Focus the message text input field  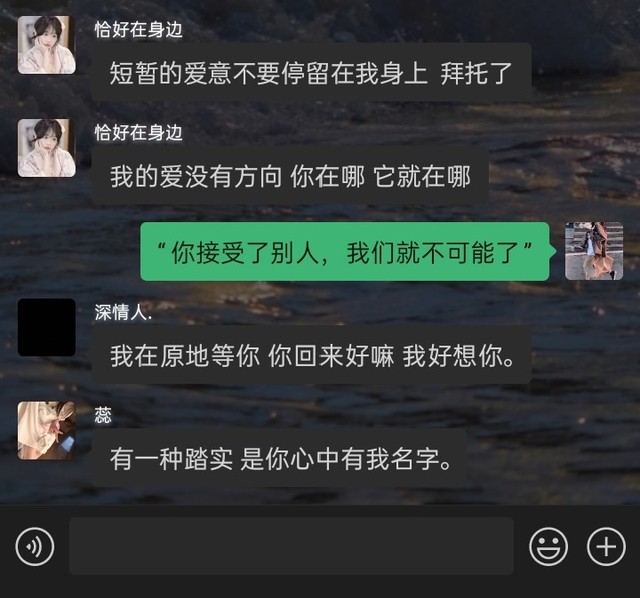291,546
